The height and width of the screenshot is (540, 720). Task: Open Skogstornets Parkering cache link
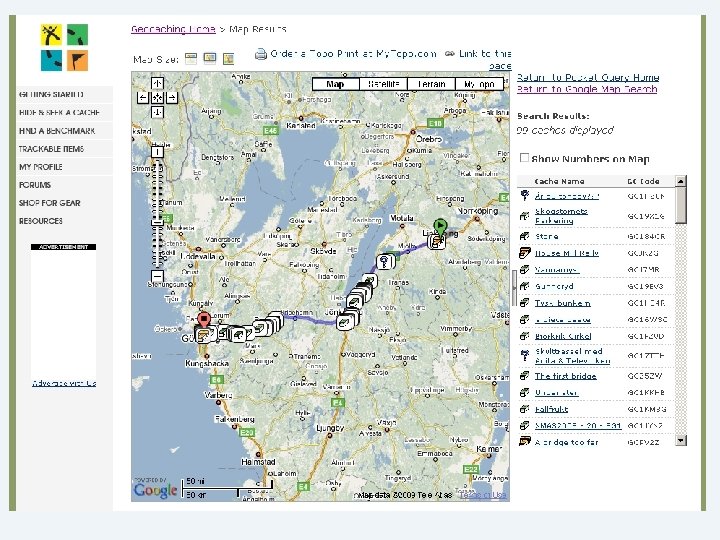(x=561, y=215)
